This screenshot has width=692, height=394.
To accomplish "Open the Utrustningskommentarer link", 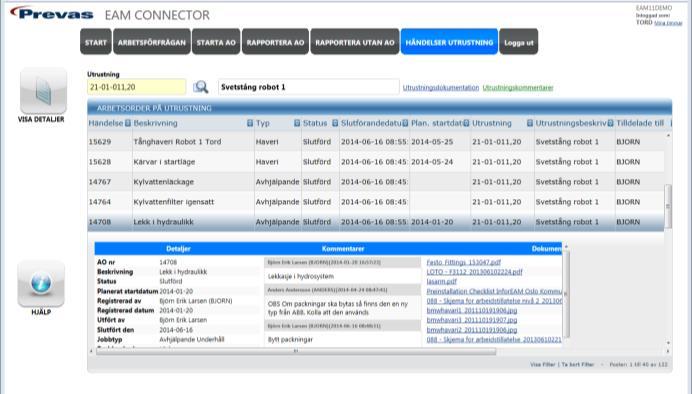I will pos(518,88).
